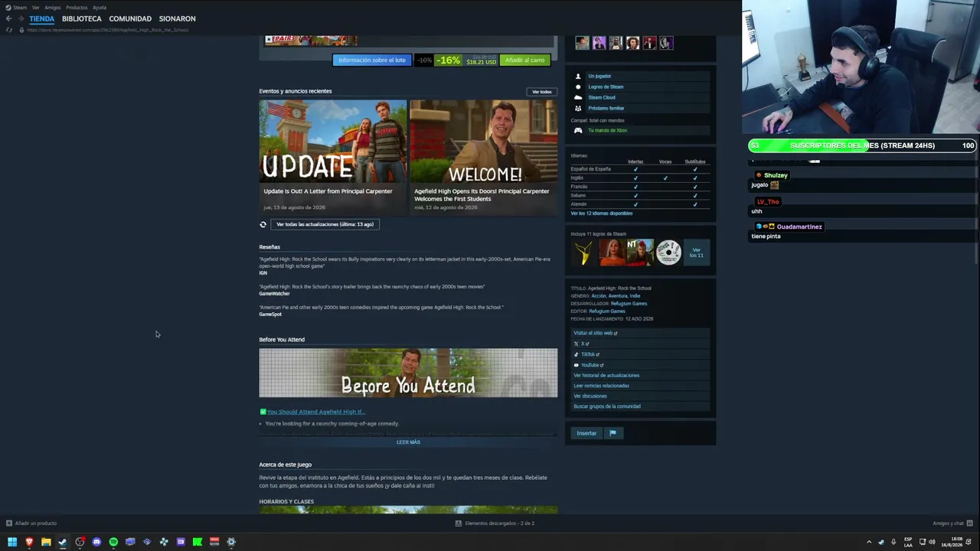Image resolution: width=980 pixels, height=551 pixels.
Task: Open the 'Un jugador' feature link
Action: click(599, 77)
